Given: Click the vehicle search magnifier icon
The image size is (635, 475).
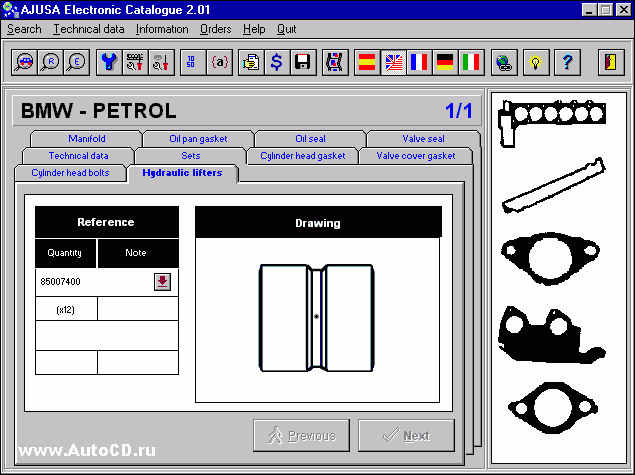Looking at the screenshot, I should pos(24,62).
